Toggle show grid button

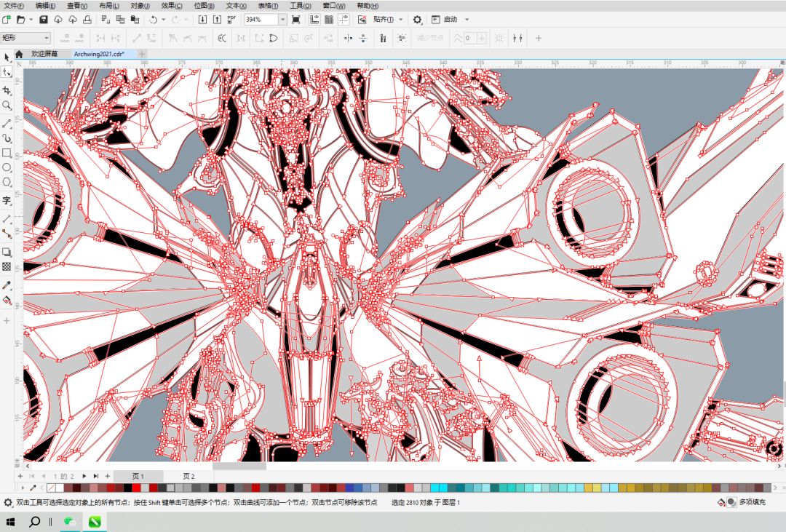pyautogui.click(x=329, y=20)
